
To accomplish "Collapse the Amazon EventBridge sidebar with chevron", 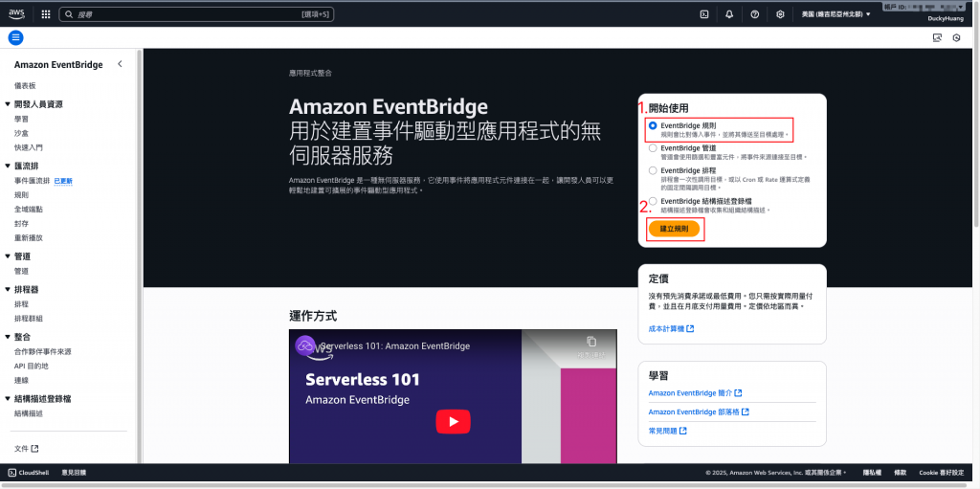I will [120, 64].
